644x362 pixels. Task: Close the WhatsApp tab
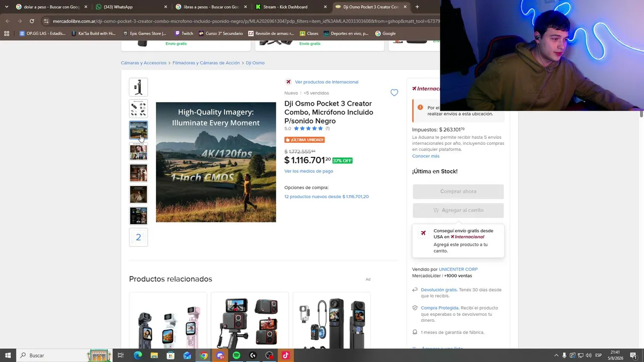pos(166,7)
